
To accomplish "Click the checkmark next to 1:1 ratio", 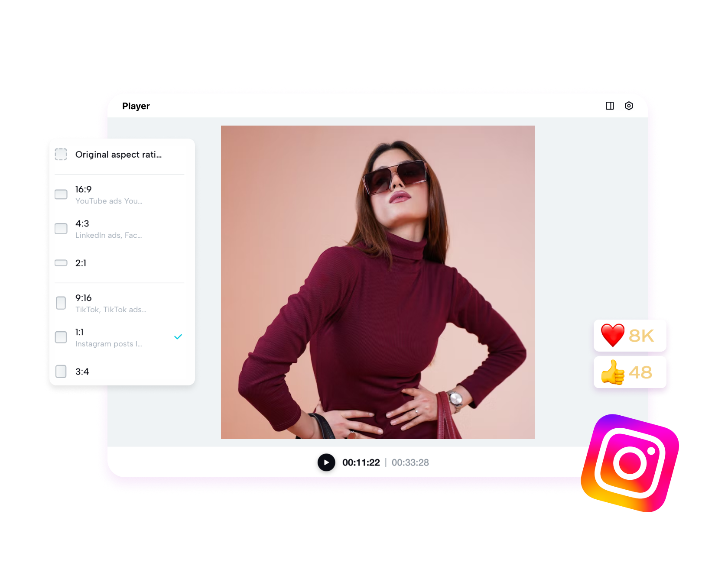I will [x=178, y=336].
